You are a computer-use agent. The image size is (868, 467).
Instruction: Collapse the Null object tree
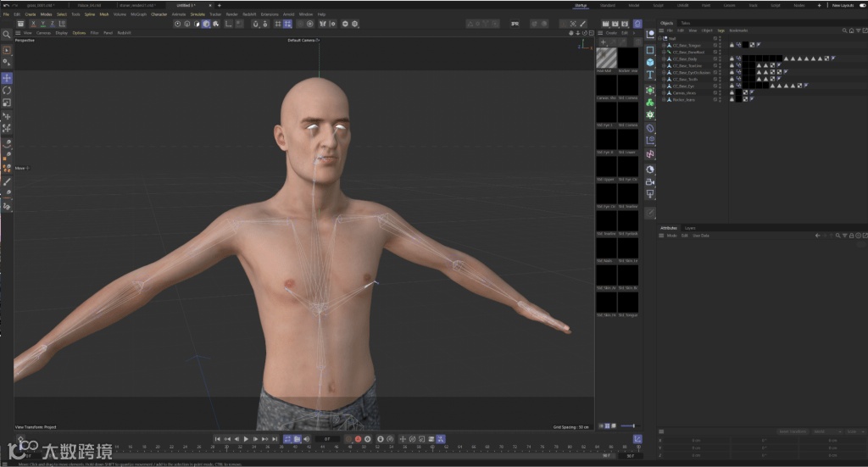[660, 38]
